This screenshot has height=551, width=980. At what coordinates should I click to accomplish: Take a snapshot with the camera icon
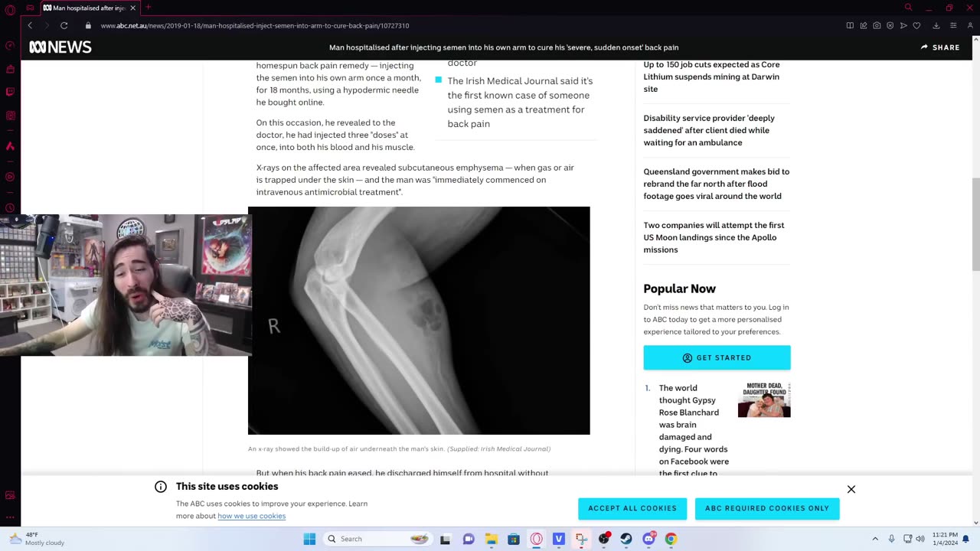click(x=877, y=25)
